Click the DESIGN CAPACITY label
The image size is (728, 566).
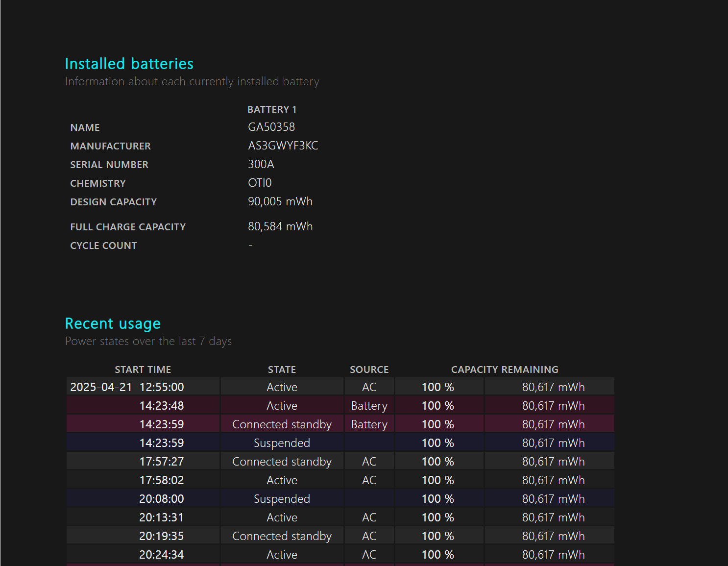[114, 202]
